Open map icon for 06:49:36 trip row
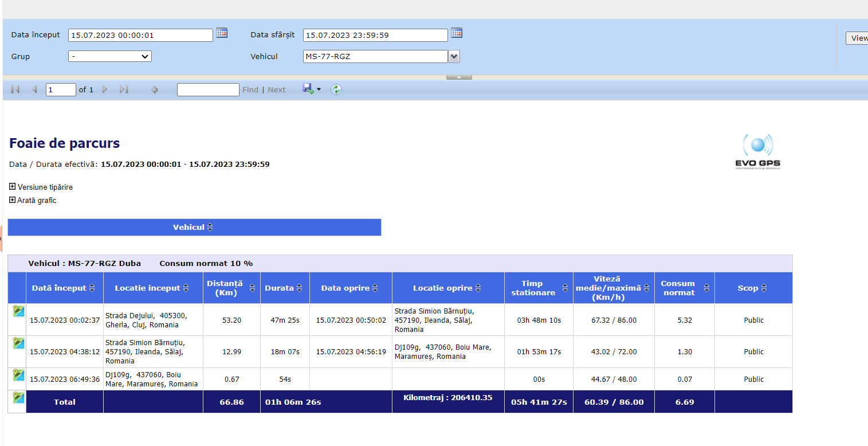 pos(19,375)
